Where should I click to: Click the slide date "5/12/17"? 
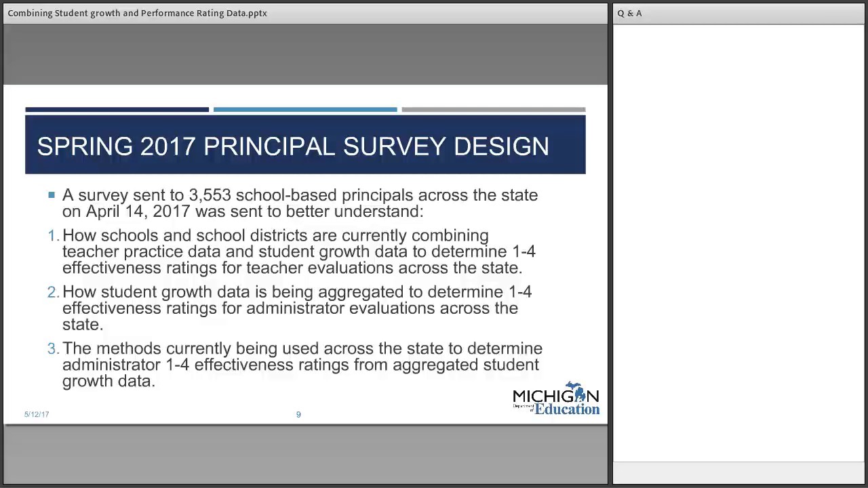tap(37, 414)
